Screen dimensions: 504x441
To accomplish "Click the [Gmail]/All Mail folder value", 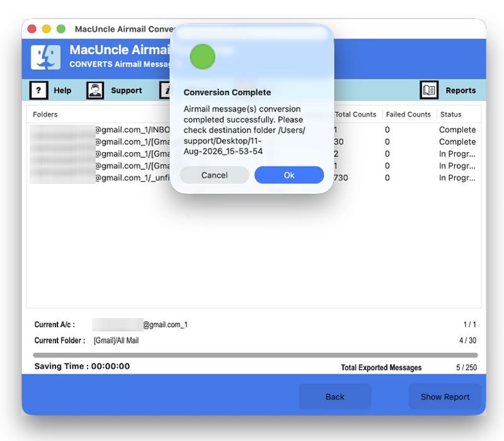I will pos(116,340).
